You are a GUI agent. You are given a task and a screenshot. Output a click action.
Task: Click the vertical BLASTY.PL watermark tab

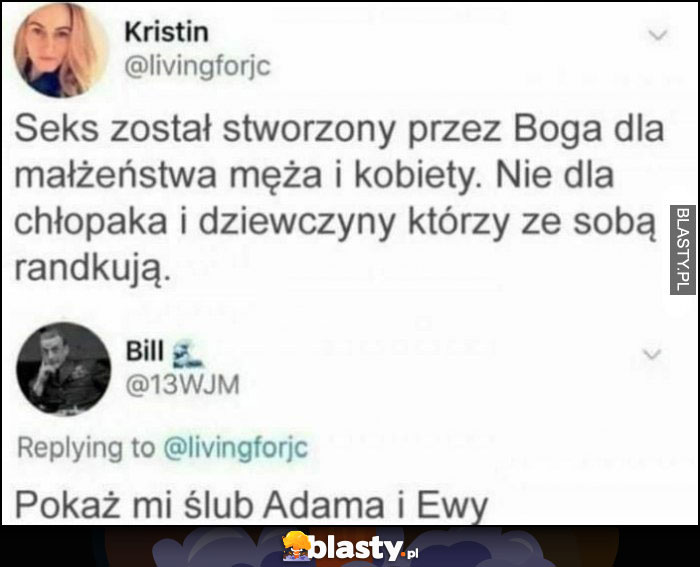tap(683, 250)
